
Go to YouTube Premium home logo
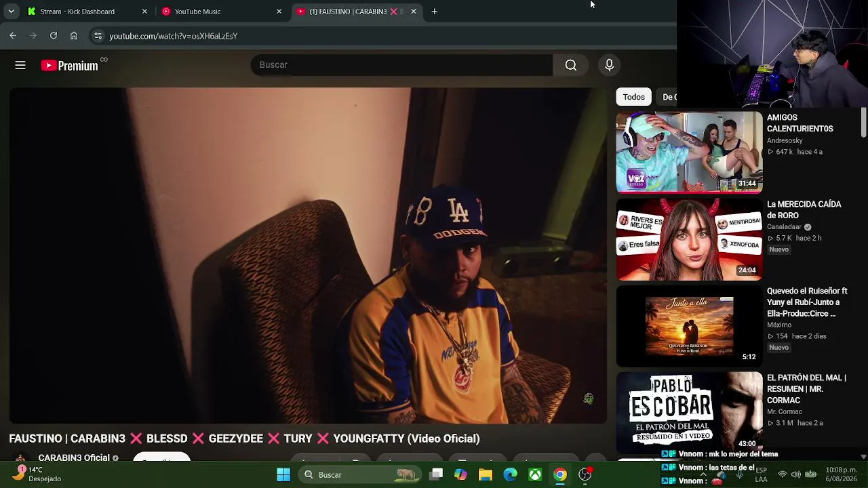(69, 66)
